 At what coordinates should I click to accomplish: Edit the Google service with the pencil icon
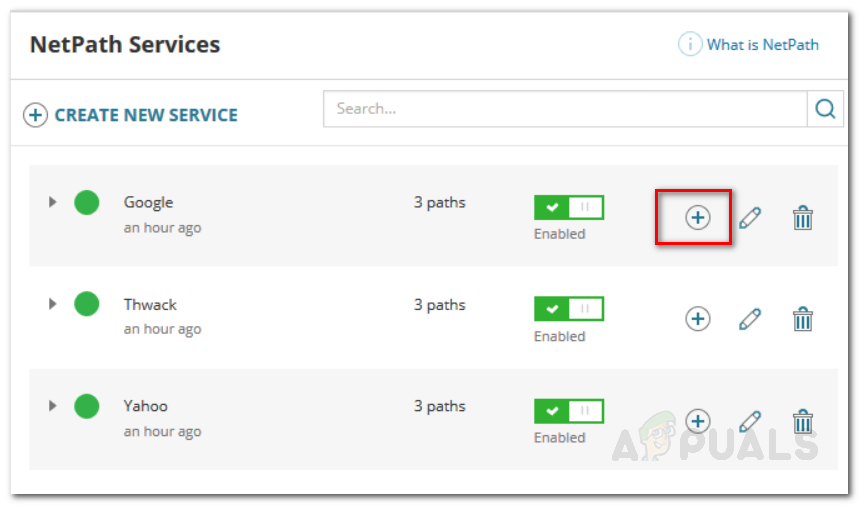click(749, 217)
